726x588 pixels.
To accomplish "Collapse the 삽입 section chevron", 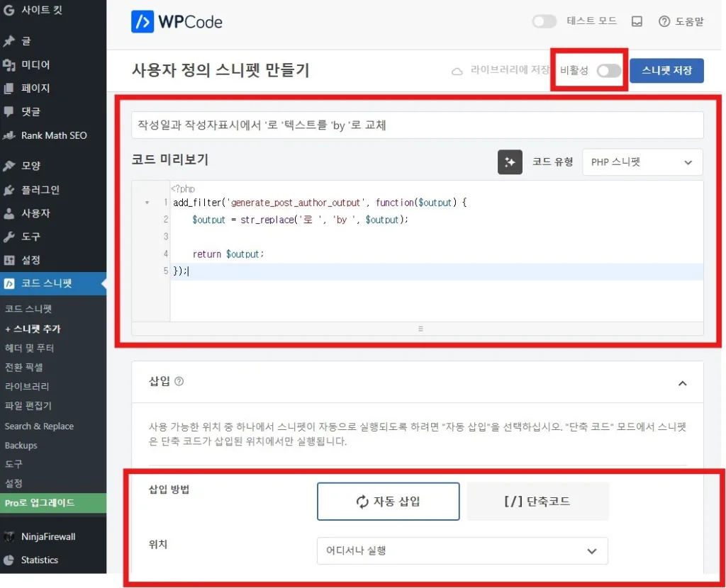I will point(683,383).
